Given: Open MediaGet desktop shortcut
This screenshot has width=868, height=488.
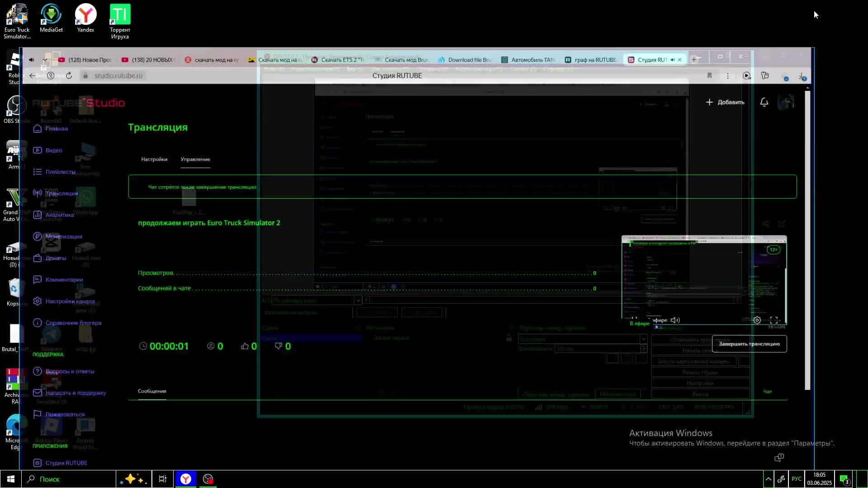Looking at the screenshot, I should coord(51,18).
